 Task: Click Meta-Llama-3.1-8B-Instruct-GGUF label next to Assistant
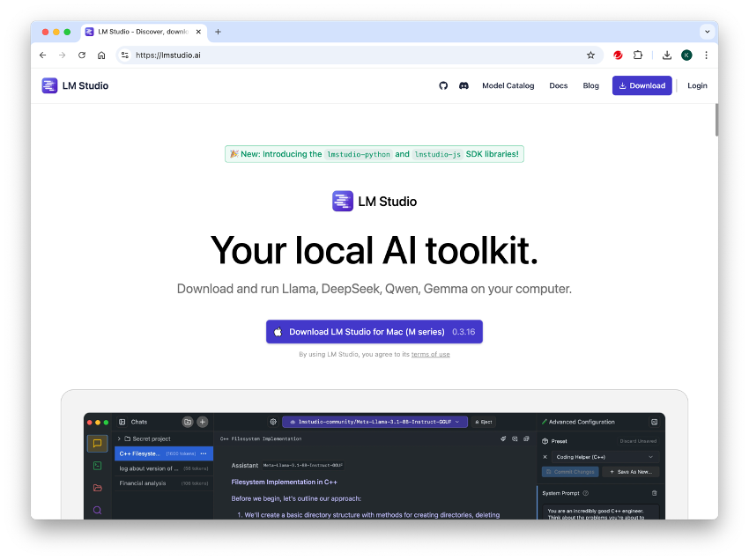(303, 466)
